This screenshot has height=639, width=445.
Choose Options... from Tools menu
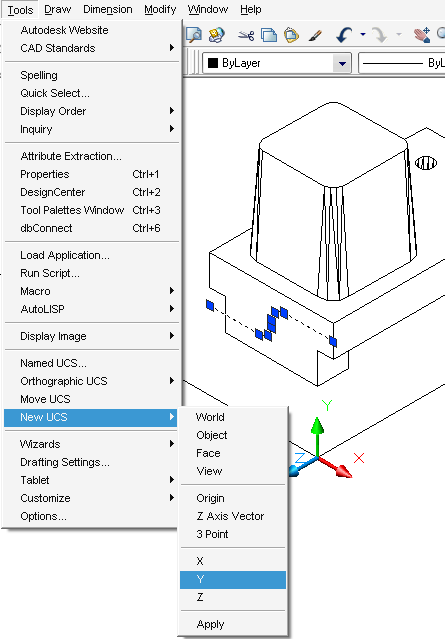pos(91,516)
